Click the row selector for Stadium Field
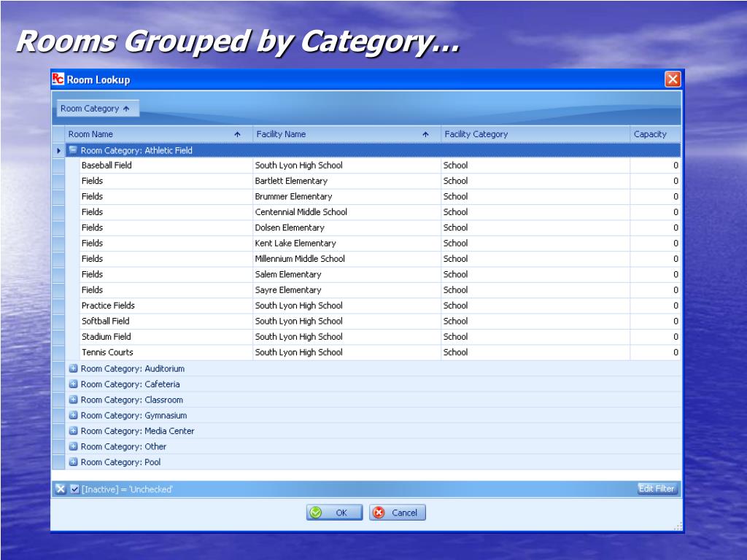This screenshot has height=560, width=747. 58,337
